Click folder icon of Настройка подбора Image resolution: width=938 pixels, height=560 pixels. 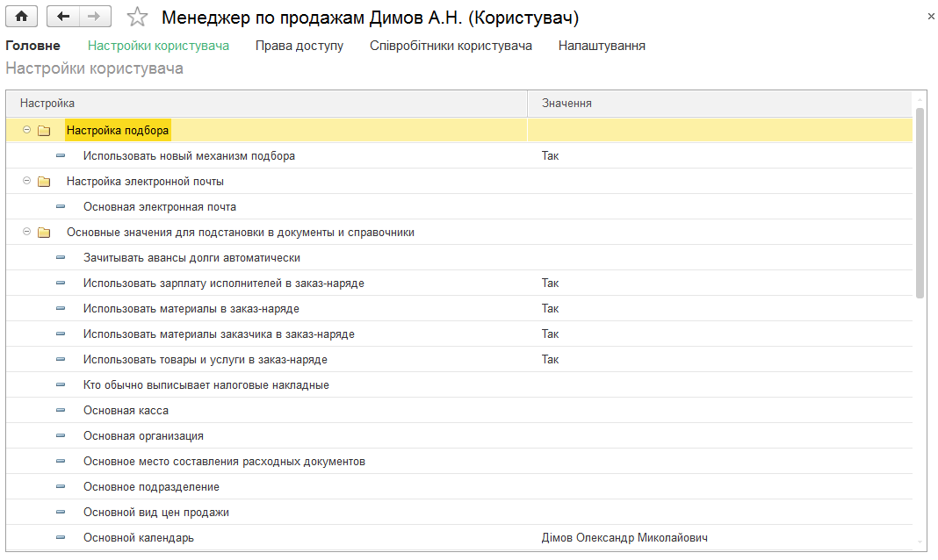click(44, 130)
